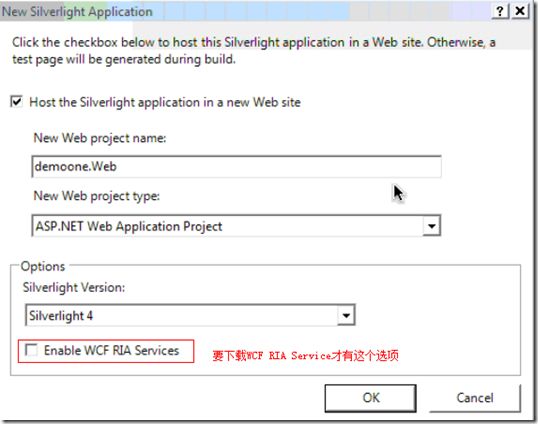
Task: Focus the demoone.Web project name field
Action: 236,167
